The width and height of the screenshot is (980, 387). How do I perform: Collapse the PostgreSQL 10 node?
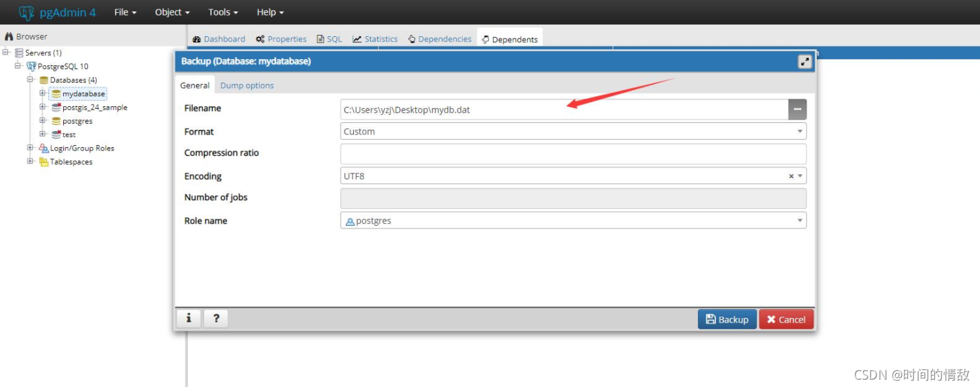click(18, 66)
